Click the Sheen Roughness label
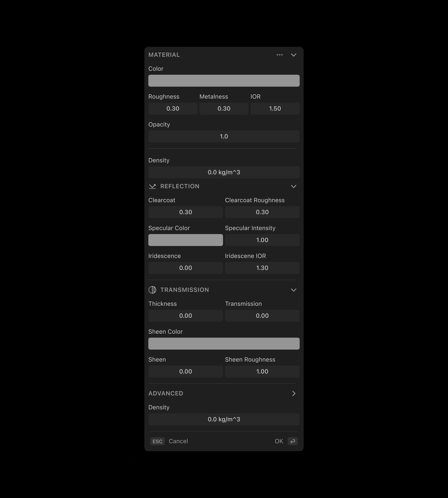Viewport: 448px width, 498px height. (250, 360)
